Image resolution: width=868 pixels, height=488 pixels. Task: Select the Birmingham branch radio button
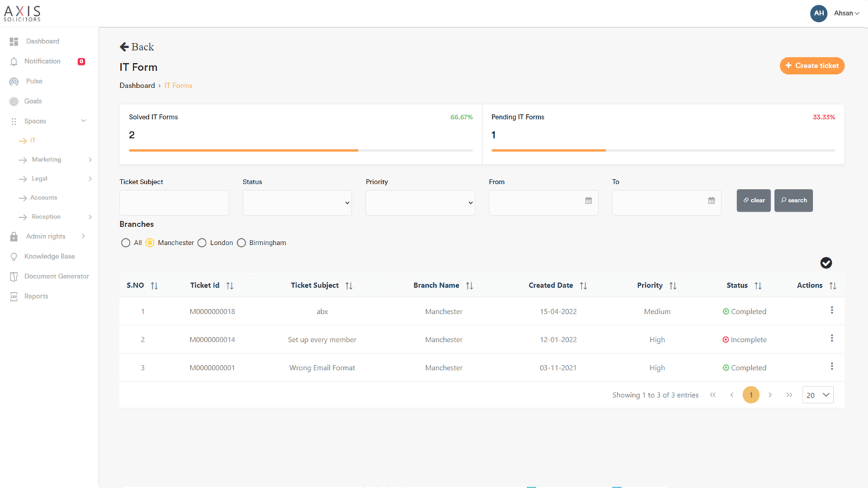[241, 243]
